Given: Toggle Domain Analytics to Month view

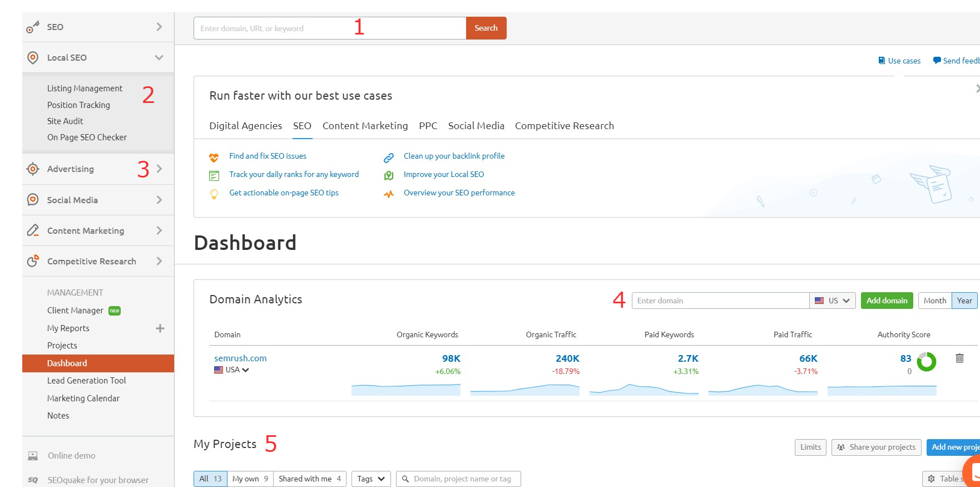Looking at the screenshot, I should pyautogui.click(x=935, y=301).
